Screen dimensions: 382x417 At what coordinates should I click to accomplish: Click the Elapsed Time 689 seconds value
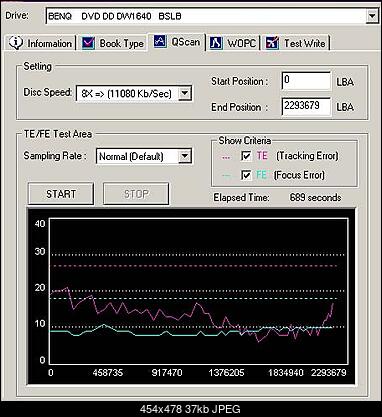[x=315, y=197]
